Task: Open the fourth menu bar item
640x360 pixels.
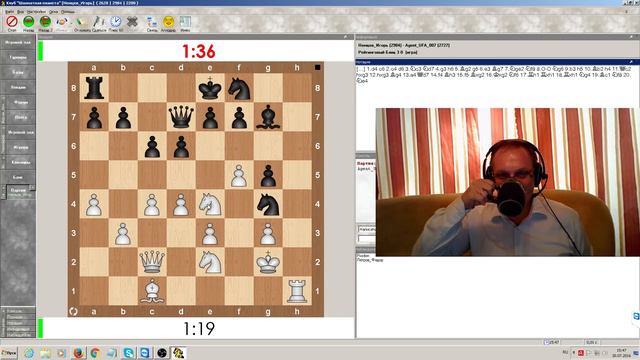Action: click(53, 12)
